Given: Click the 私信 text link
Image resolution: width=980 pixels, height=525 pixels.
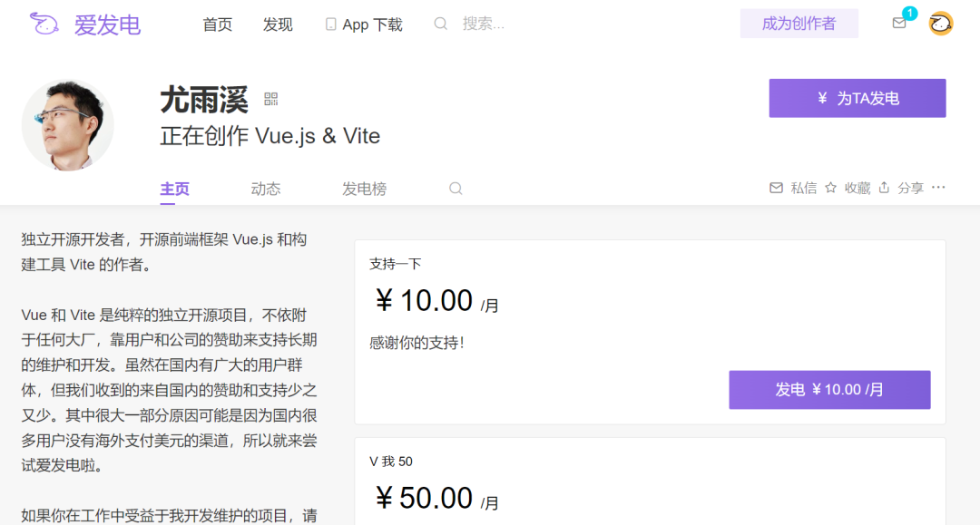Looking at the screenshot, I should point(804,188).
